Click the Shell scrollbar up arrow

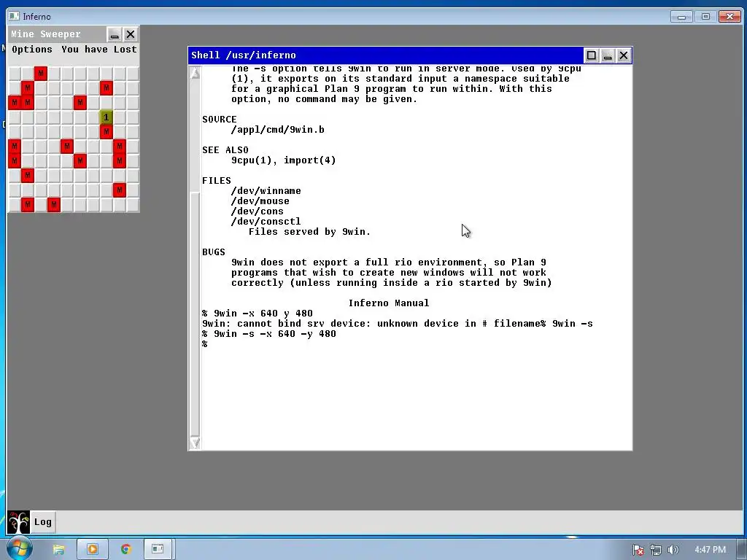pos(195,74)
